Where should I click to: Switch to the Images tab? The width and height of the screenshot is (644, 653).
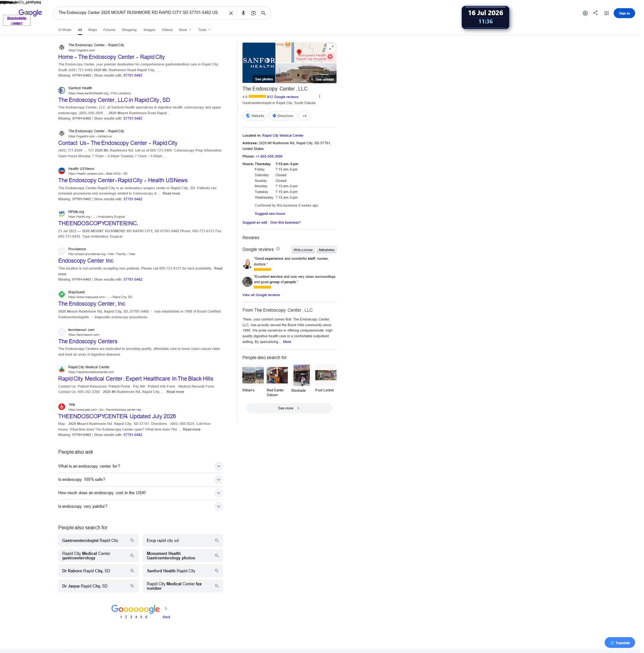click(149, 30)
